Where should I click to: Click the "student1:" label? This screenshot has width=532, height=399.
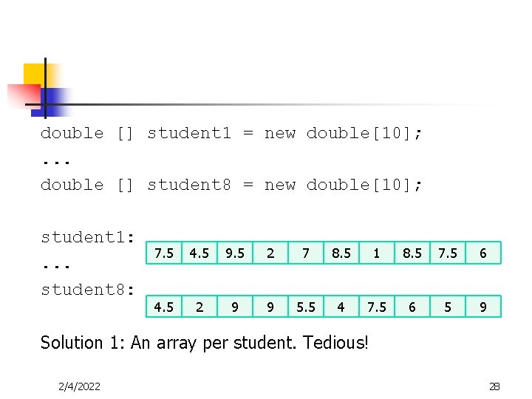point(88,237)
